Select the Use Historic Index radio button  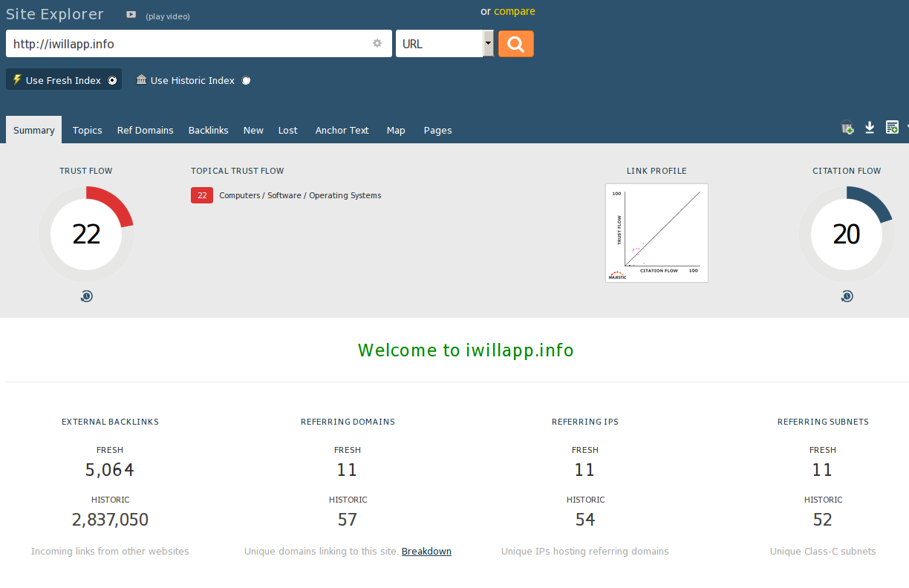point(246,80)
